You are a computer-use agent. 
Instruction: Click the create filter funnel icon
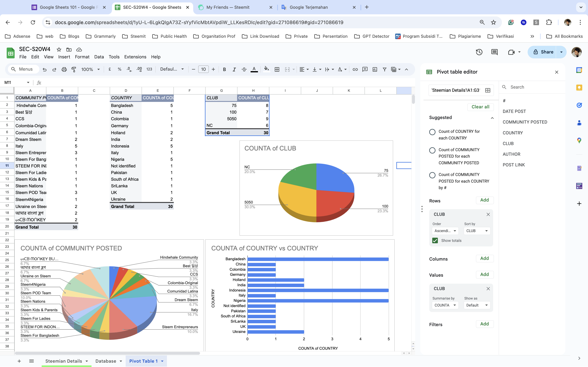point(384,69)
